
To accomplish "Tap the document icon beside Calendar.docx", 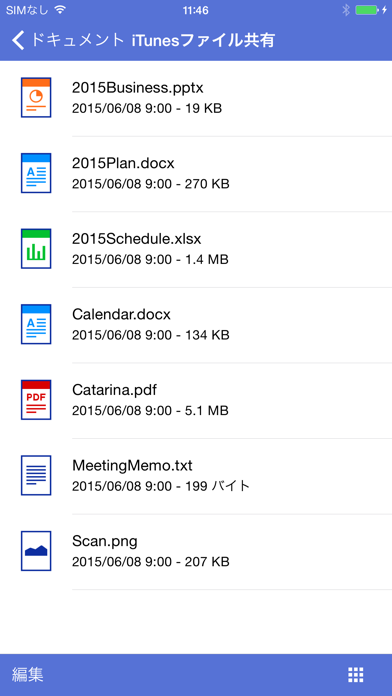I will pyautogui.click(x=36, y=324).
